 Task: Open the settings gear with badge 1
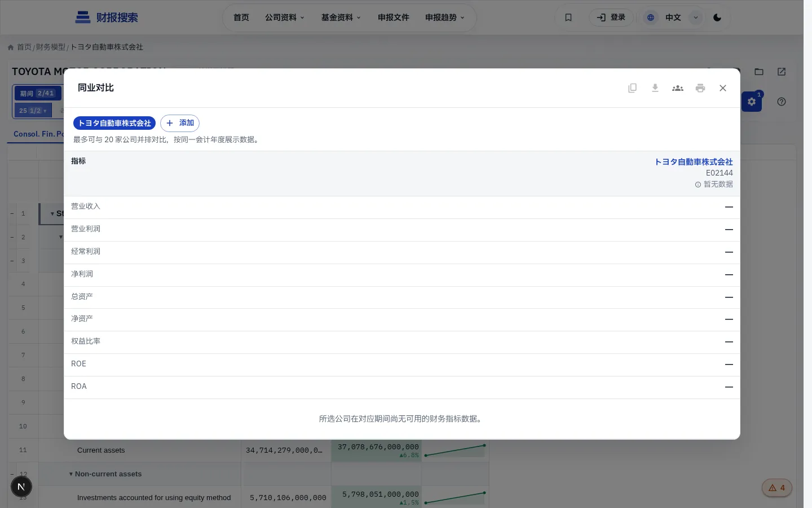coord(752,102)
